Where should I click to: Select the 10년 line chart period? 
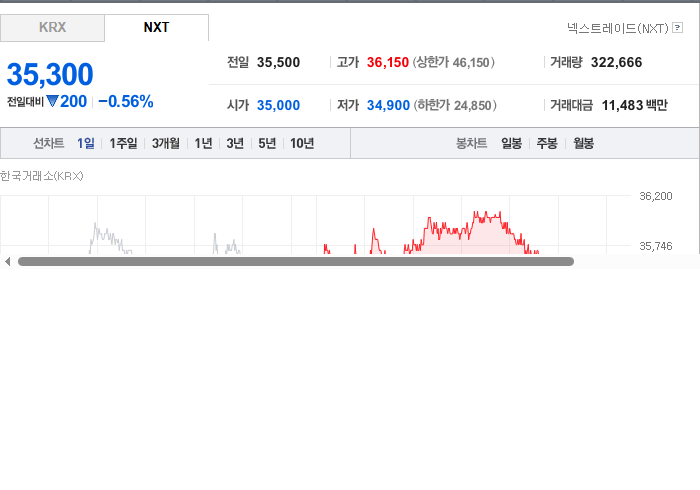coord(302,143)
